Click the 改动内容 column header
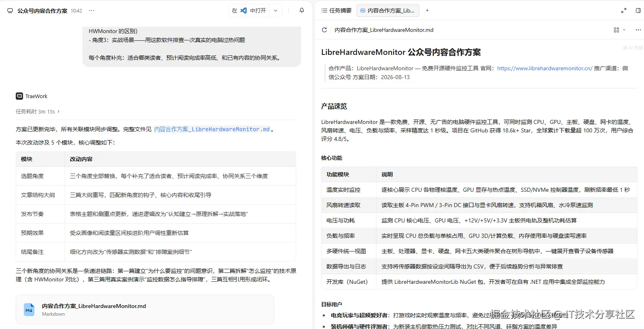 (x=81, y=159)
